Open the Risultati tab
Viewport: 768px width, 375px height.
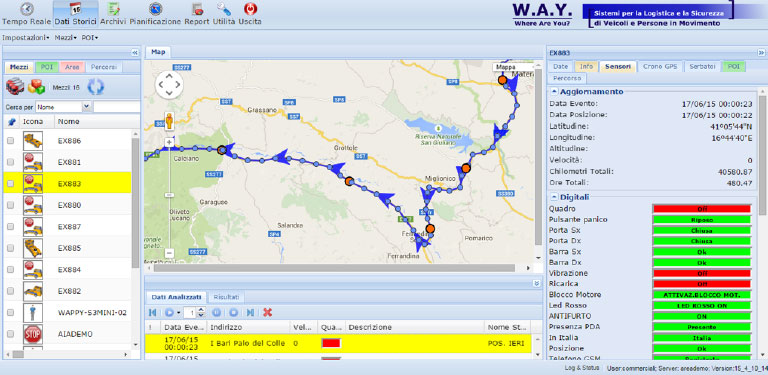pos(226,297)
